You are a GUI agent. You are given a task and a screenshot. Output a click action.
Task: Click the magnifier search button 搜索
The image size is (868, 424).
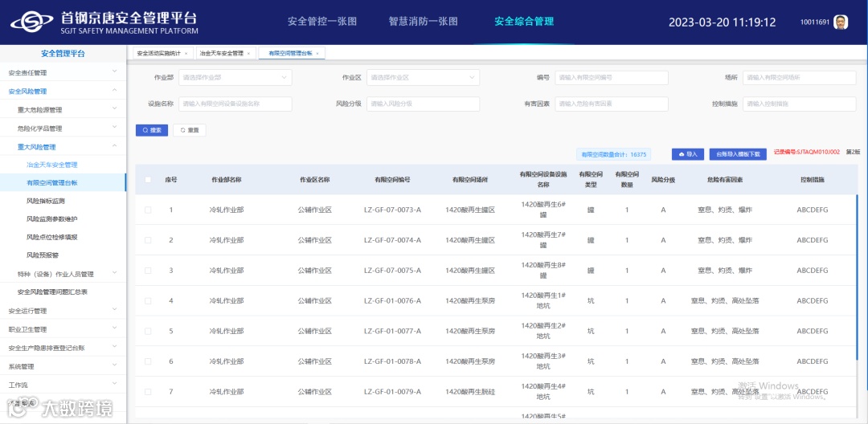(x=152, y=130)
